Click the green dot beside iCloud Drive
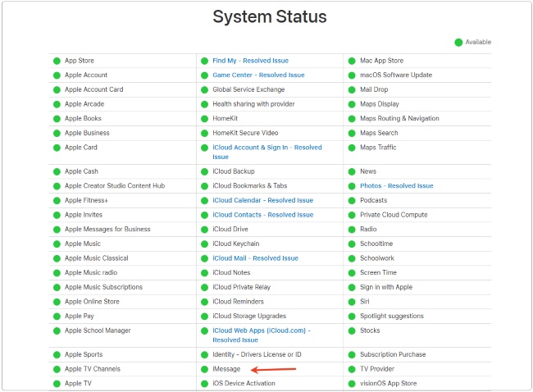The width and height of the screenshot is (533, 392). 204,230
